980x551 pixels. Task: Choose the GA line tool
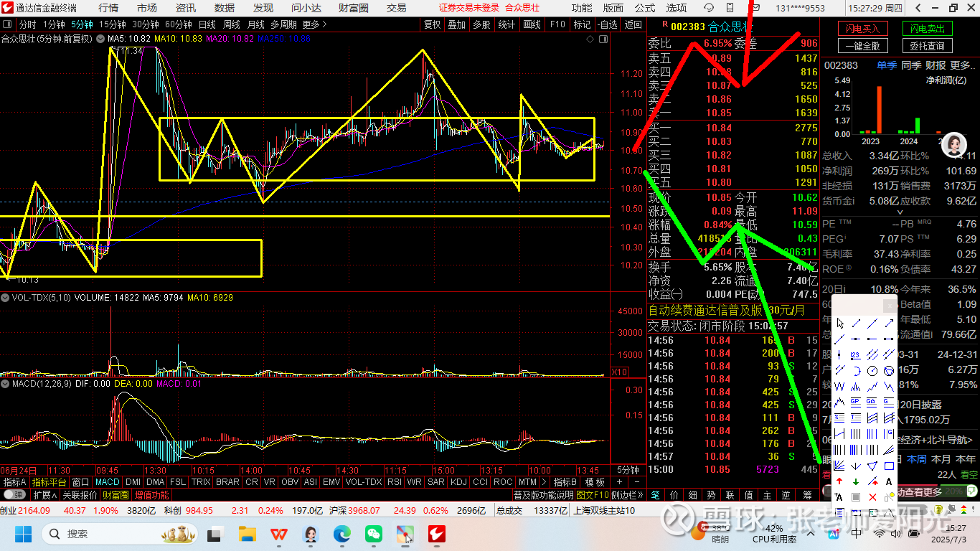coord(872,402)
